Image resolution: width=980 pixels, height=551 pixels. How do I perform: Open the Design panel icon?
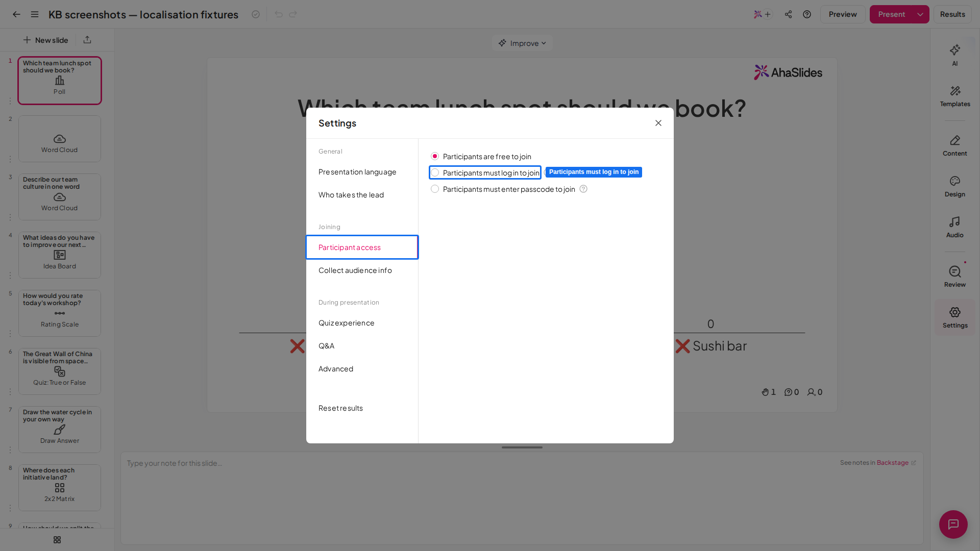[955, 186]
